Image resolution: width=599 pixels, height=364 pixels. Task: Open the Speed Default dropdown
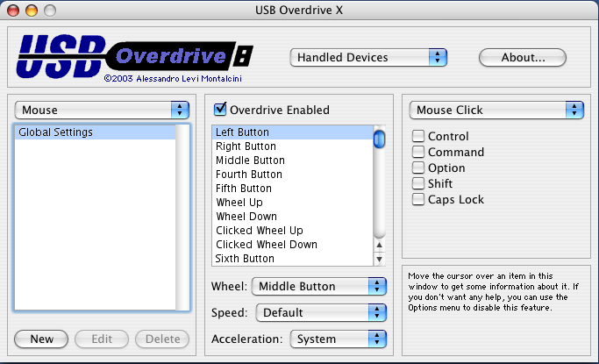tap(321, 313)
